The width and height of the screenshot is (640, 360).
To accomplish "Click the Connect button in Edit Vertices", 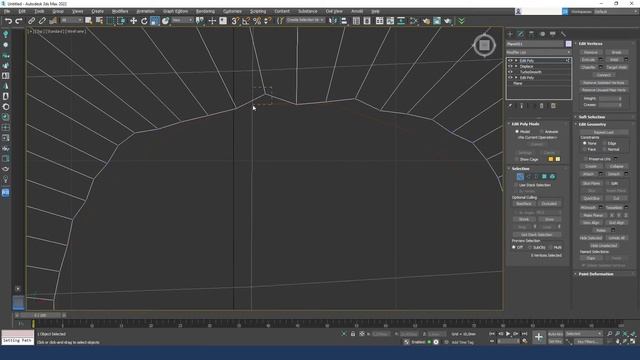I will click(x=603, y=75).
